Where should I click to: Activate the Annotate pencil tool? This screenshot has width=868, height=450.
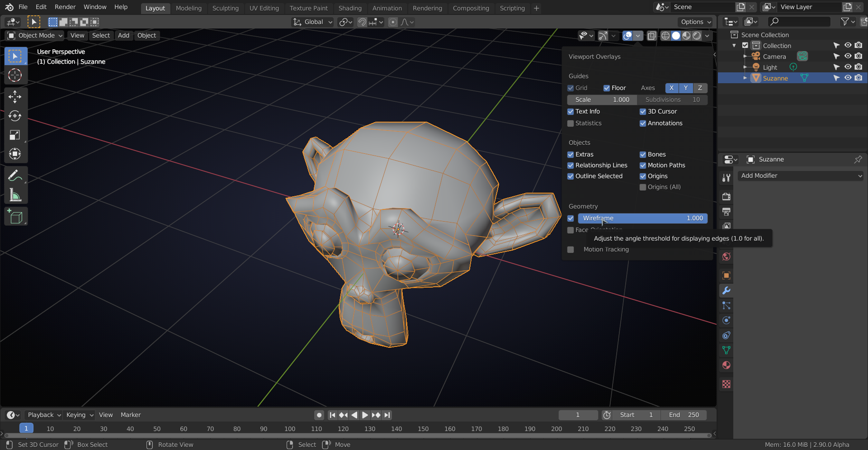[x=15, y=175]
